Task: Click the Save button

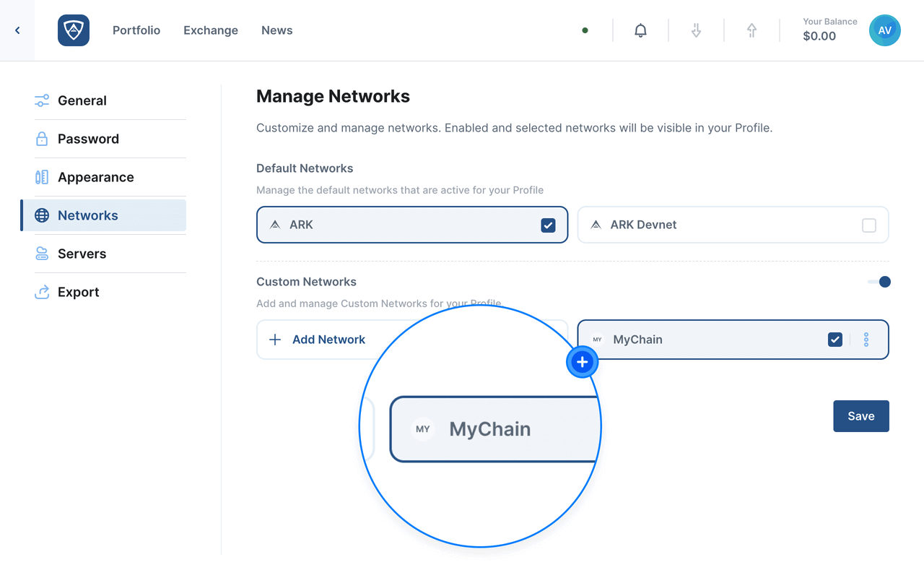Action: pos(860,416)
